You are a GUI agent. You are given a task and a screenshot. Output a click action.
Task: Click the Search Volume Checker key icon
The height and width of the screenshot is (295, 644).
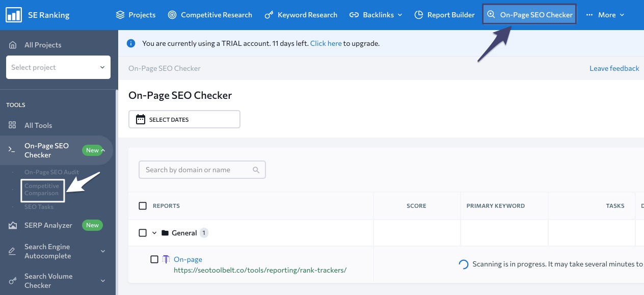click(x=13, y=281)
